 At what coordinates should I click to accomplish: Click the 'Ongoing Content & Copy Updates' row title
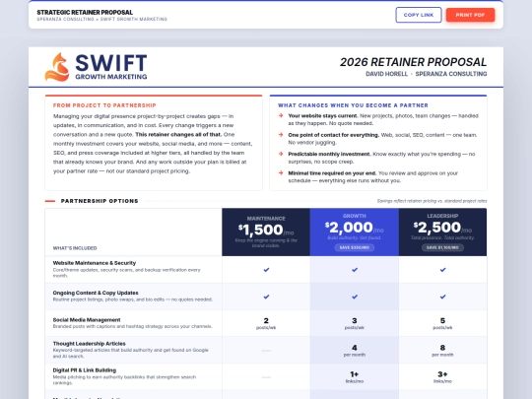click(96, 293)
